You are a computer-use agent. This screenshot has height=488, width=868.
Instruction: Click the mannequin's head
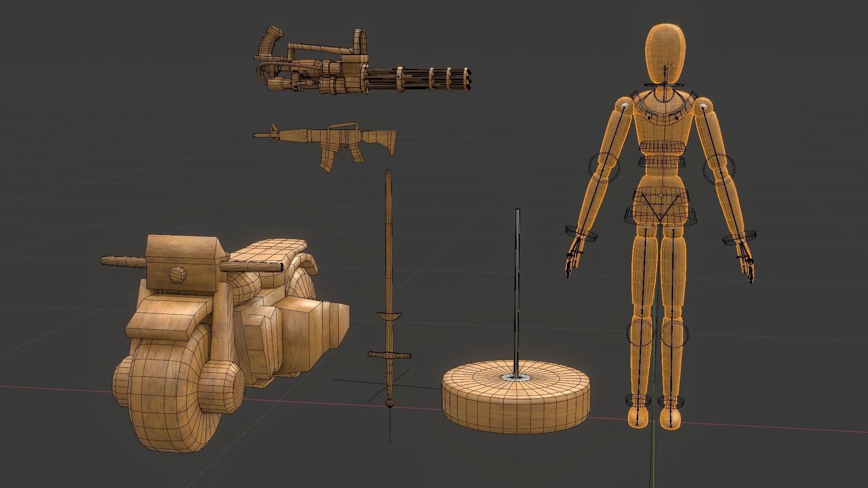pos(665,54)
